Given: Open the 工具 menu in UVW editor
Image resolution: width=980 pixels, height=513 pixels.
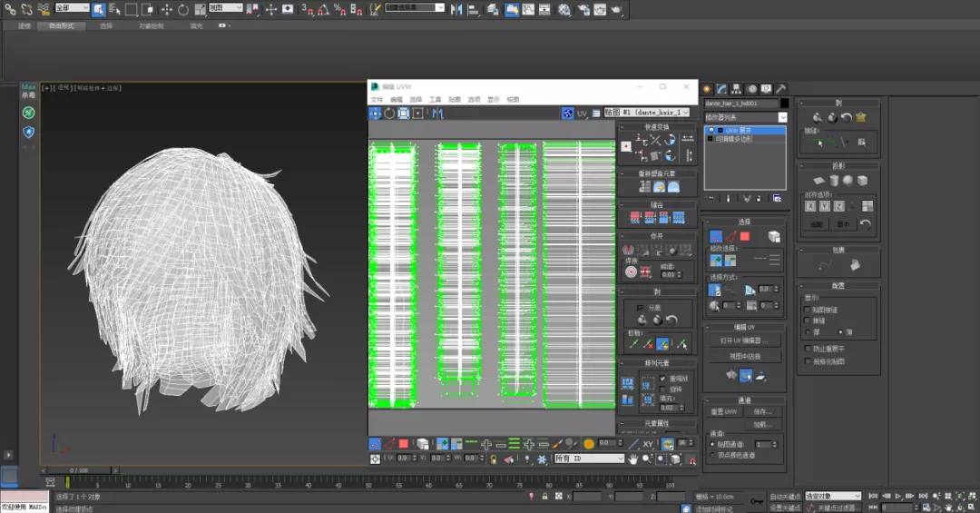Looking at the screenshot, I should (x=435, y=99).
